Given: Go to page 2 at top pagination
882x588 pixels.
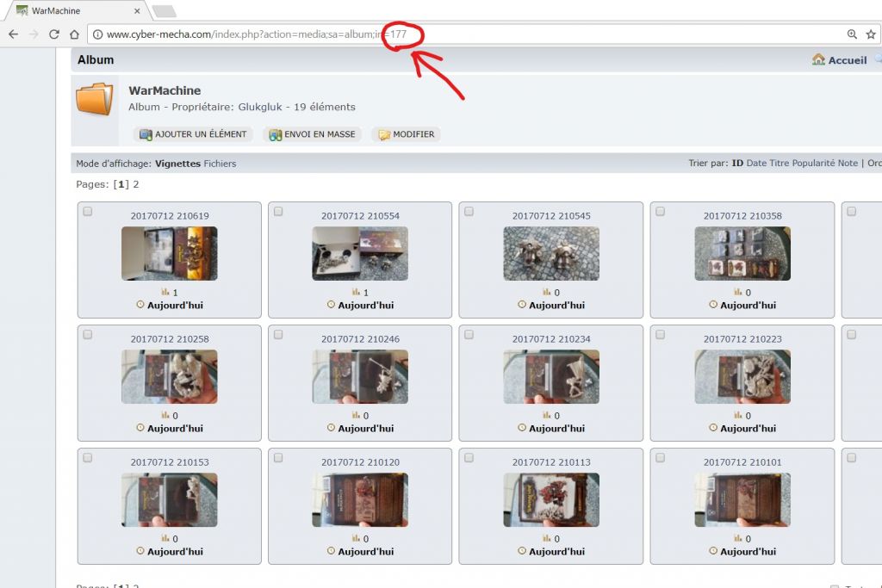Looking at the screenshot, I should 135,184.
